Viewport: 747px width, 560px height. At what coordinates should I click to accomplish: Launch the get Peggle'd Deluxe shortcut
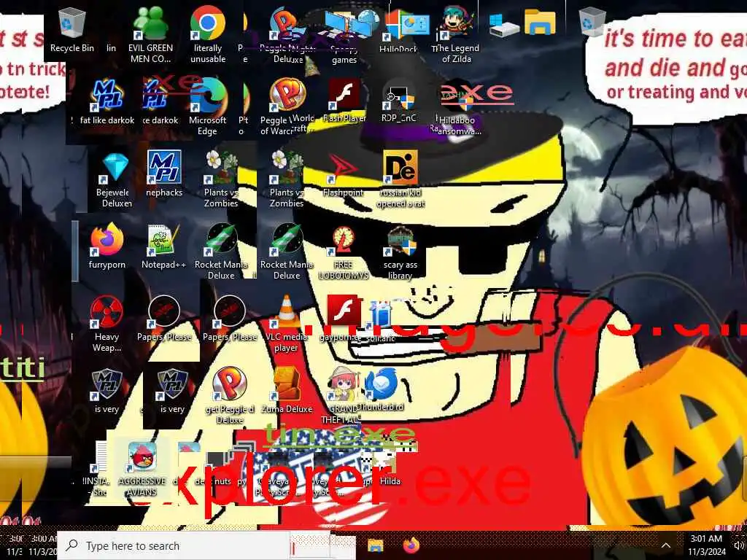[230, 395]
